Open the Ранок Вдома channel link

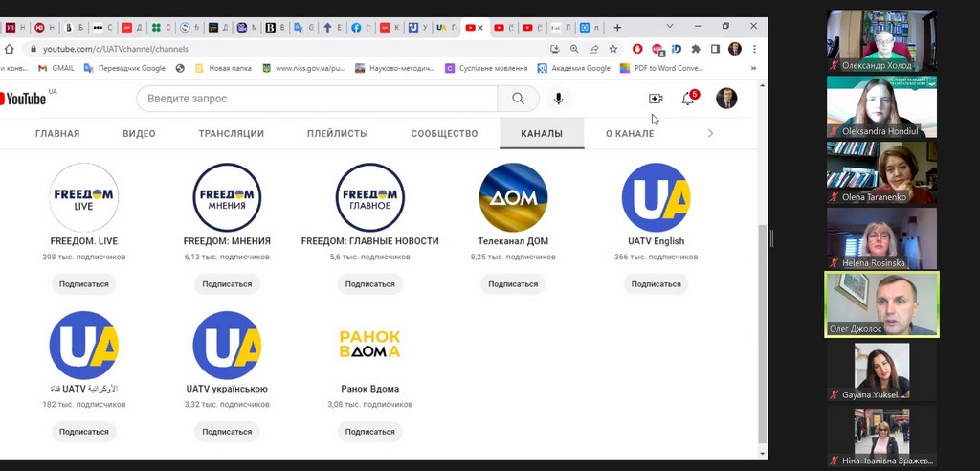click(369, 389)
